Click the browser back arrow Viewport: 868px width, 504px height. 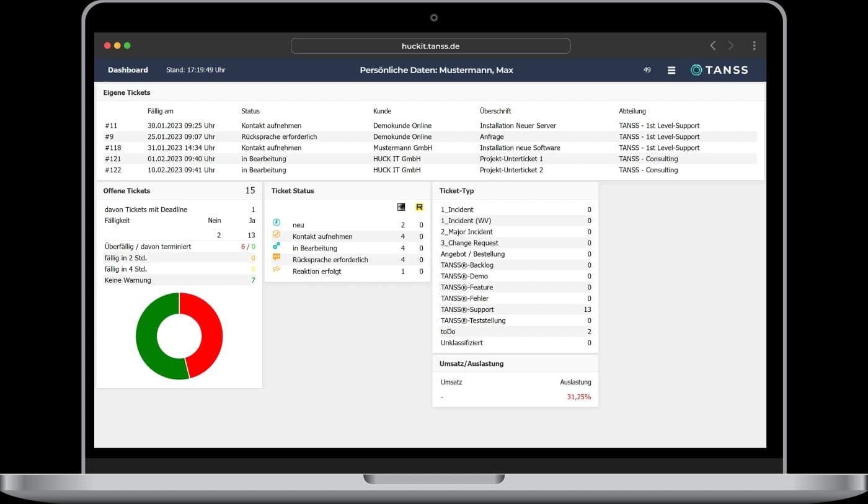click(712, 45)
